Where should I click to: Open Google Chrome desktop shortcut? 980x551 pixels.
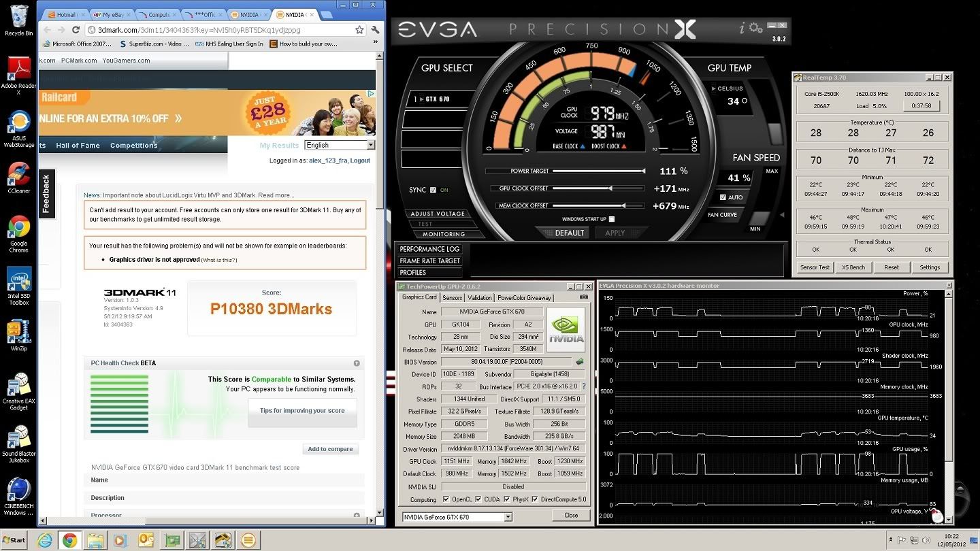(x=18, y=234)
